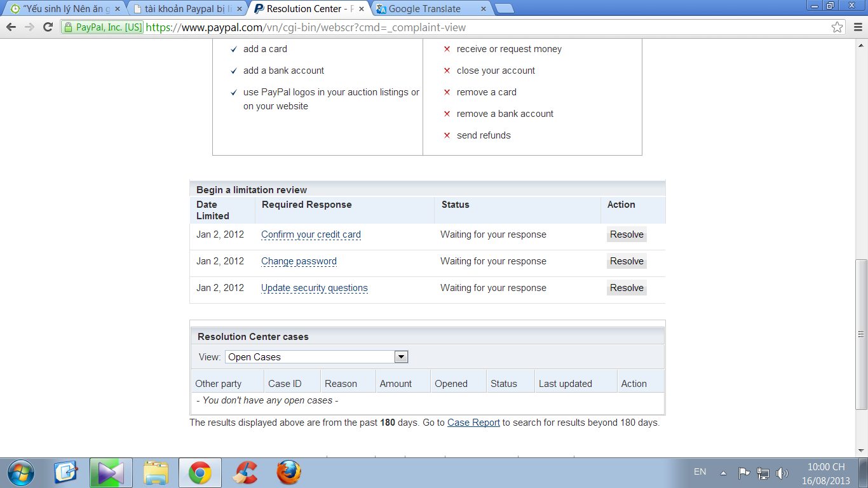Click the Required Response column header
The height and width of the screenshot is (488, 868).
point(307,205)
